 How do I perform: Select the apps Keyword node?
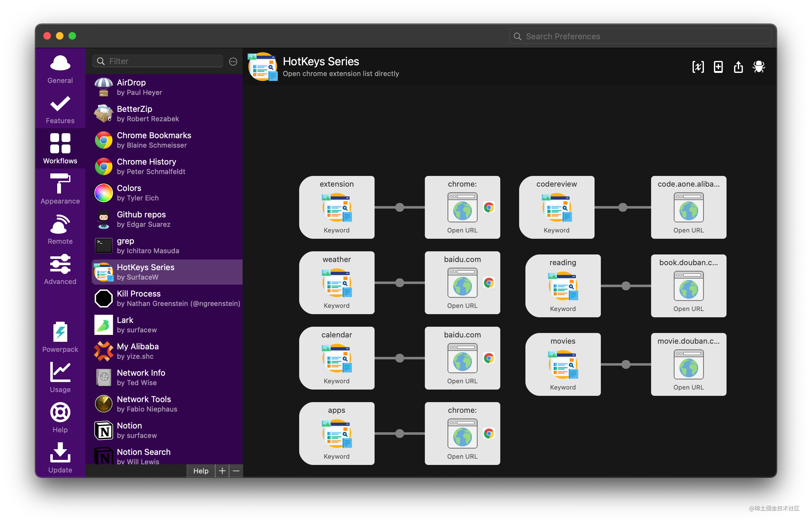[337, 434]
